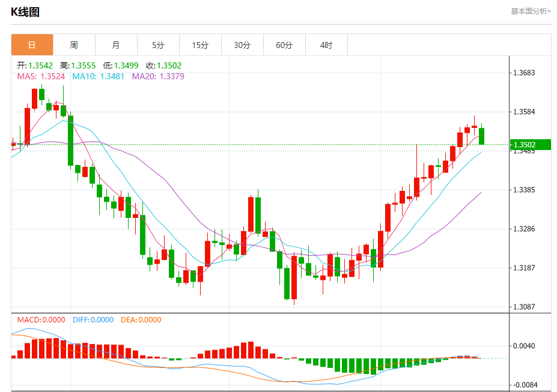
Task: Open the 60分 interval tab
Action: pyautogui.click(x=284, y=44)
